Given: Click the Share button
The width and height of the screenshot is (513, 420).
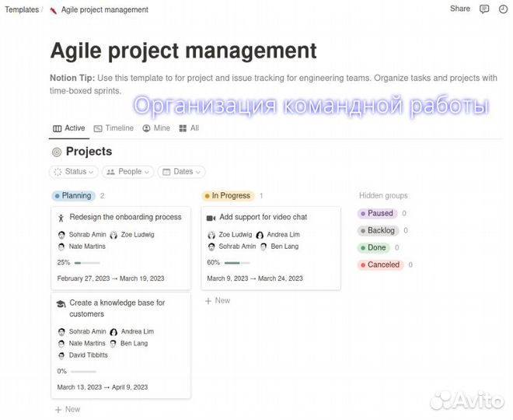Looking at the screenshot, I should pyautogui.click(x=460, y=9).
